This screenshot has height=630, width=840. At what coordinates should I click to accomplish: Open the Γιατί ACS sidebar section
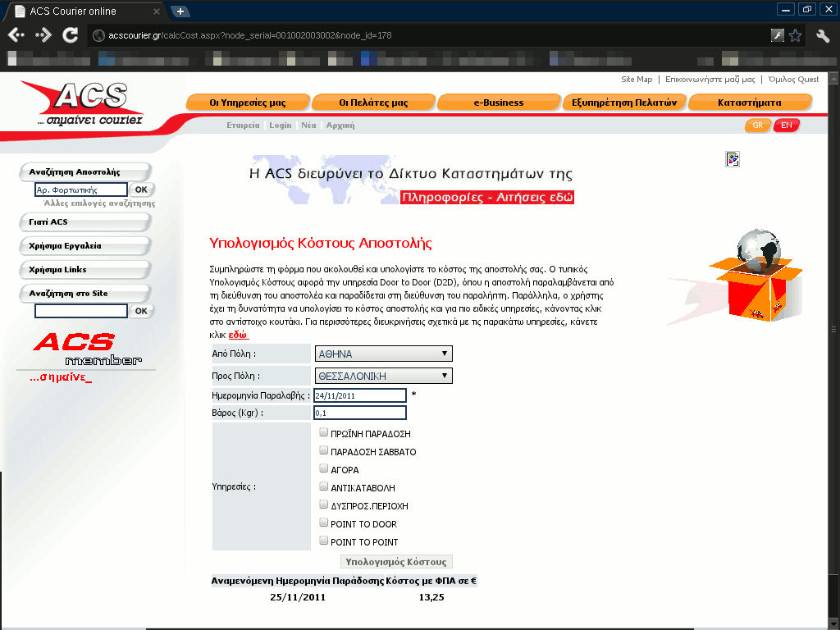[x=84, y=221]
